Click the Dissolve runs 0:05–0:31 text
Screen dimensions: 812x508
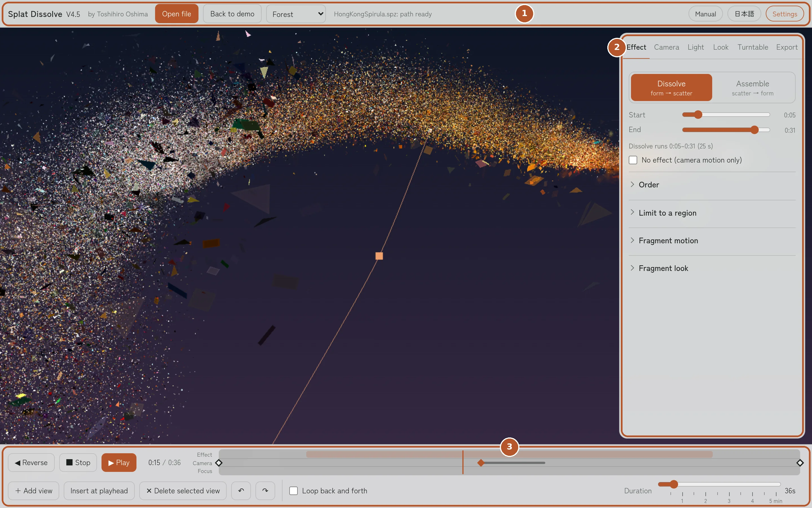(x=671, y=146)
